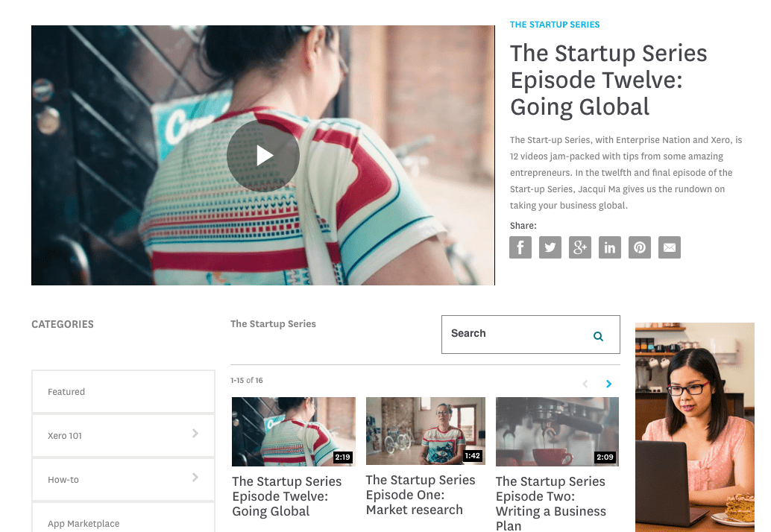The width and height of the screenshot is (771, 532).
Task: Share on Twitter
Action: coord(550,247)
